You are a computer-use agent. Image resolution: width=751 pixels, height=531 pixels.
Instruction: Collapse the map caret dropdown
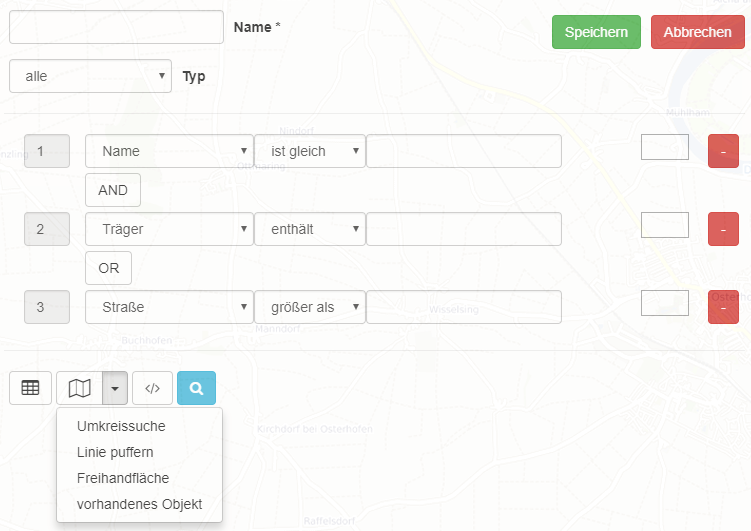click(x=115, y=388)
